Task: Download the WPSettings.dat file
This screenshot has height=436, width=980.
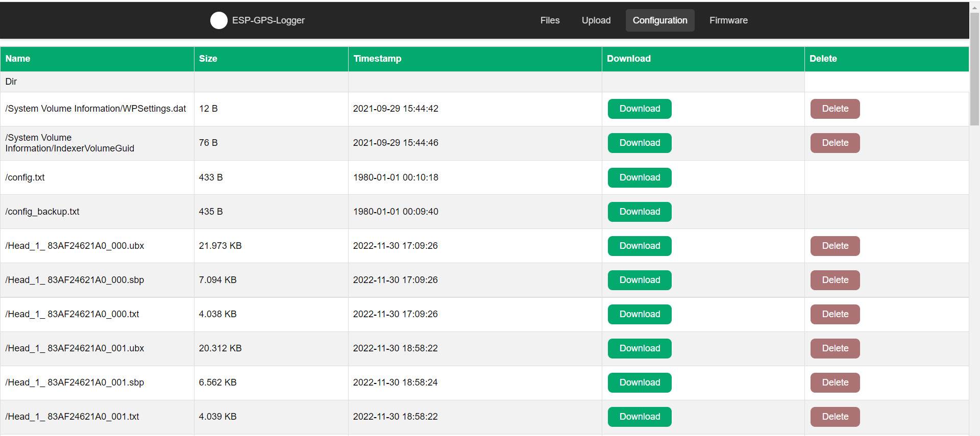Action: 639,109
